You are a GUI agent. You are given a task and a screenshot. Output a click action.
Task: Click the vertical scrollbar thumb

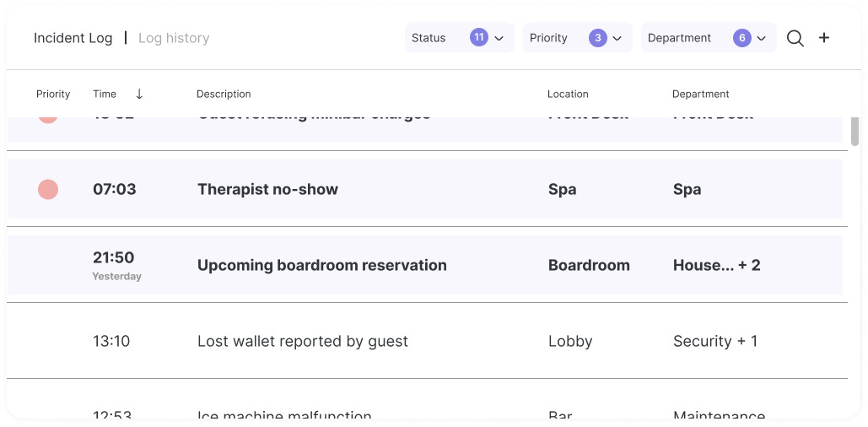coord(855,131)
